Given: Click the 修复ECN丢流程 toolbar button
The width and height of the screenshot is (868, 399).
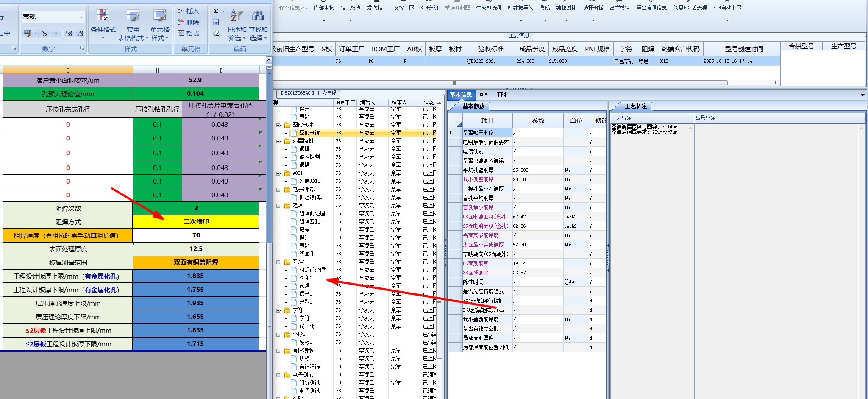Looking at the screenshot, I should (690, 8).
